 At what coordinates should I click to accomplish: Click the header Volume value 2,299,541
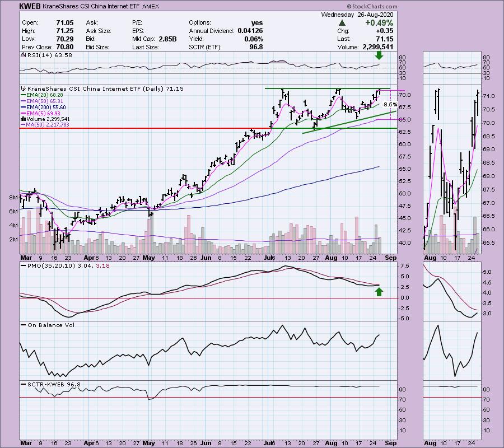click(378, 47)
